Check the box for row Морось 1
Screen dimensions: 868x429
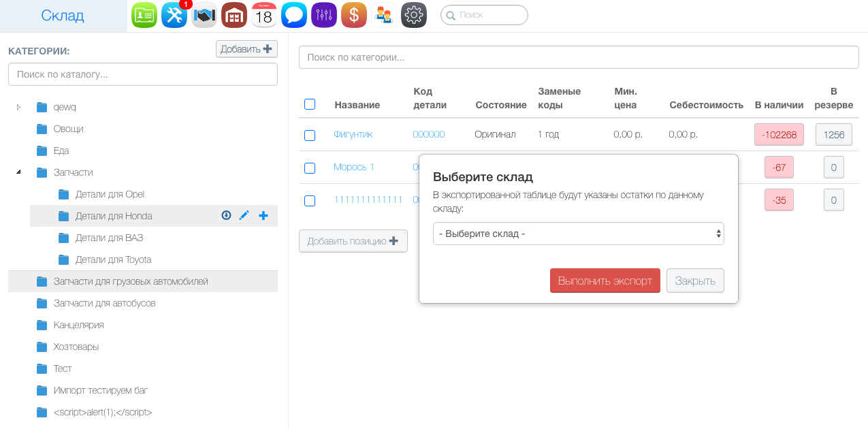coord(310,168)
